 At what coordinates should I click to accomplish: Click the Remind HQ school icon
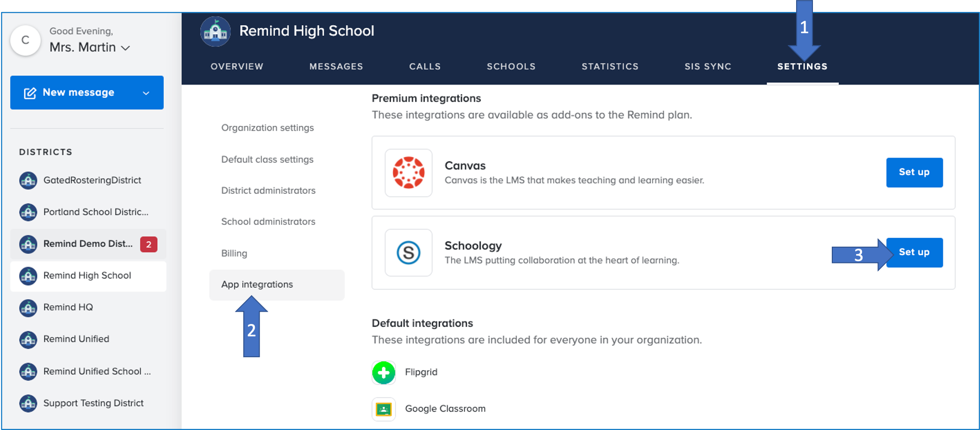28,308
